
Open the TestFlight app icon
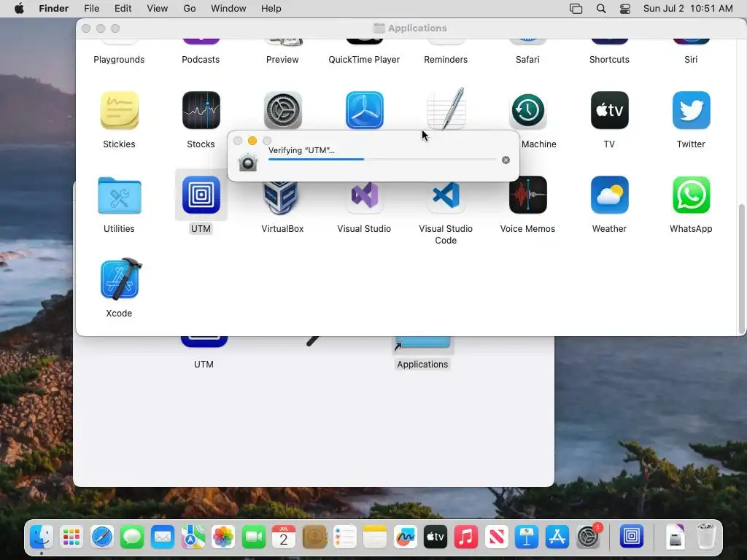pyautogui.click(x=365, y=111)
